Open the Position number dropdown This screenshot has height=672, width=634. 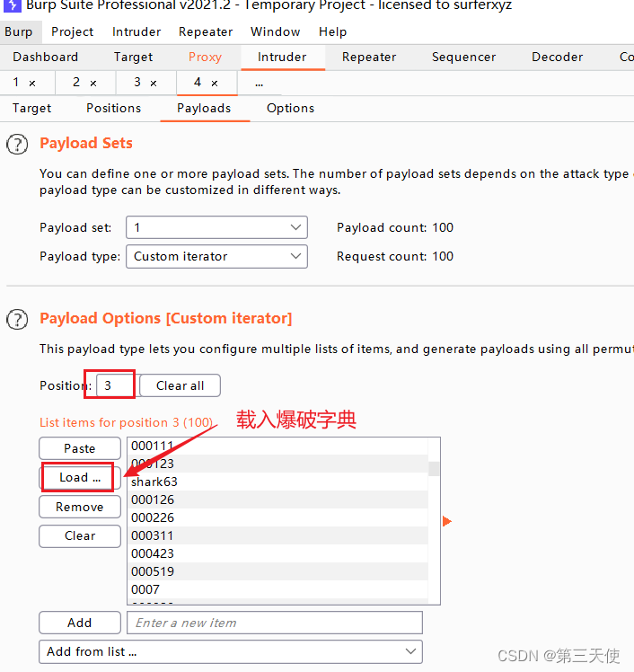(115, 385)
